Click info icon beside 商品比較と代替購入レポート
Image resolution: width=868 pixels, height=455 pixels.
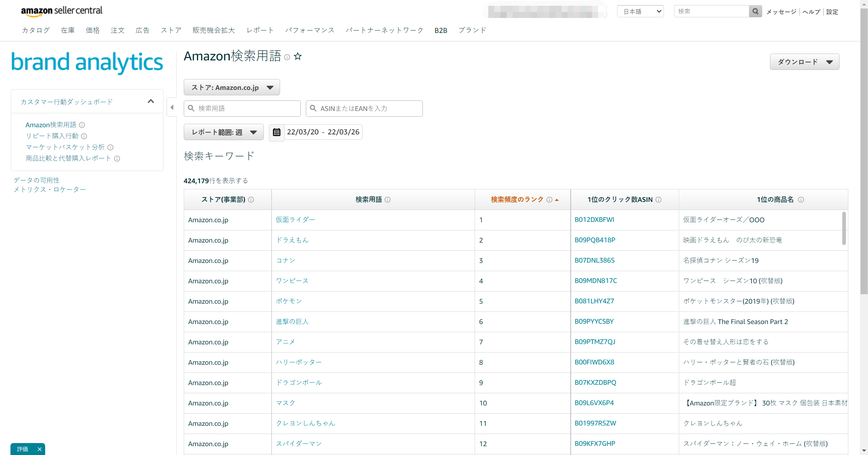click(117, 158)
